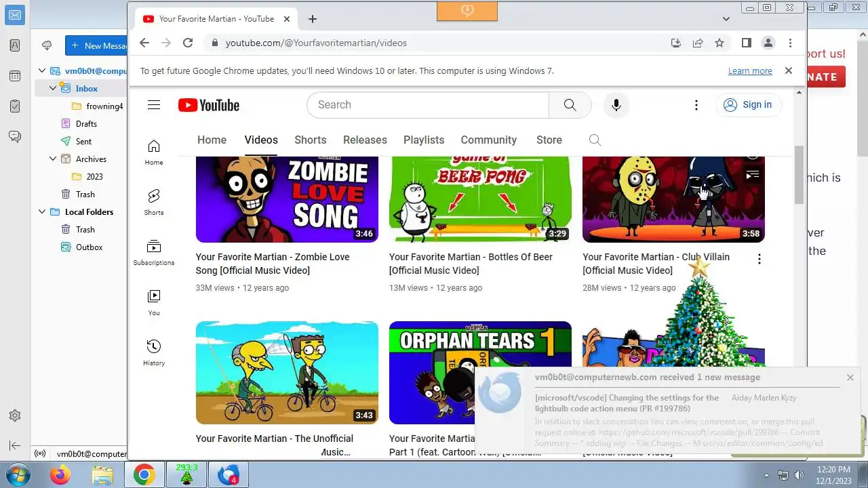Select Drafts folder in Thunderbird
Image resolution: width=868 pixels, height=488 pixels.
tap(86, 123)
